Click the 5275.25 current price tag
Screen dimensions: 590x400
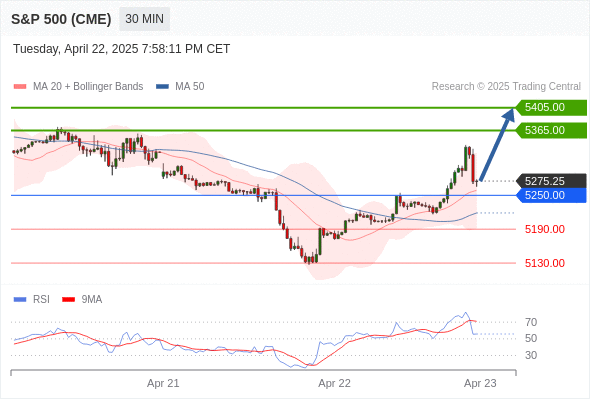point(551,181)
